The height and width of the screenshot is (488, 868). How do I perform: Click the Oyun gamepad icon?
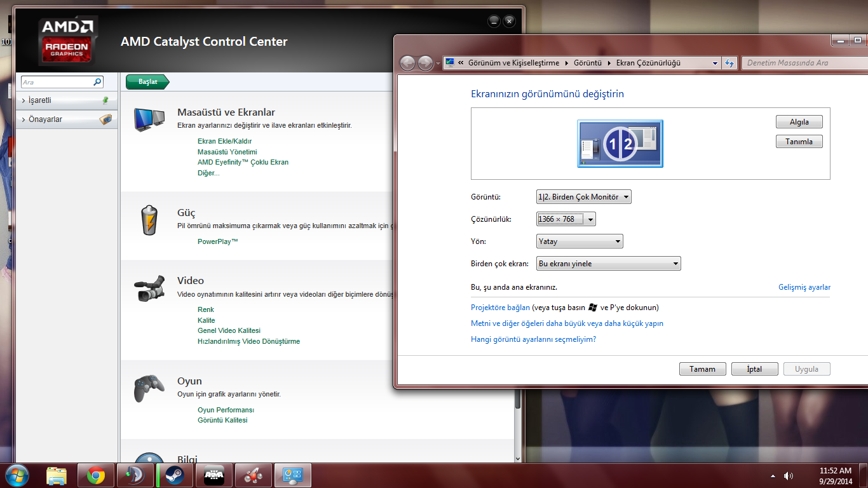pyautogui.click(x=149, y=388)
